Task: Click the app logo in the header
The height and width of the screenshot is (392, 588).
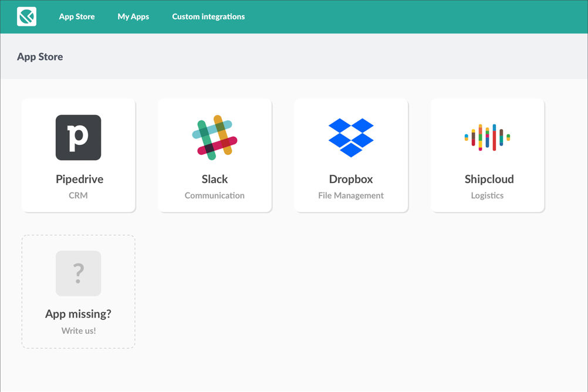Action: (26, 16)
